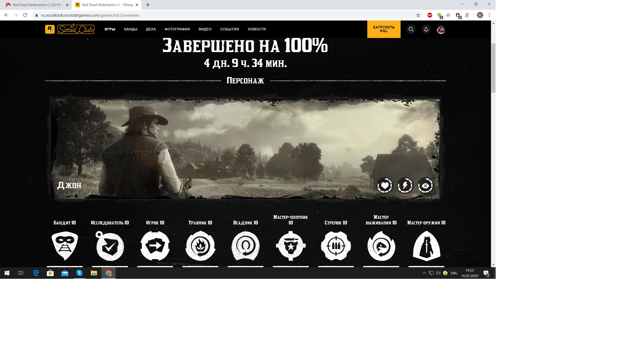Go to the НОВОСТИ link
The height and width of the screenshot is (364, 630).
click(x=257, y=29)
